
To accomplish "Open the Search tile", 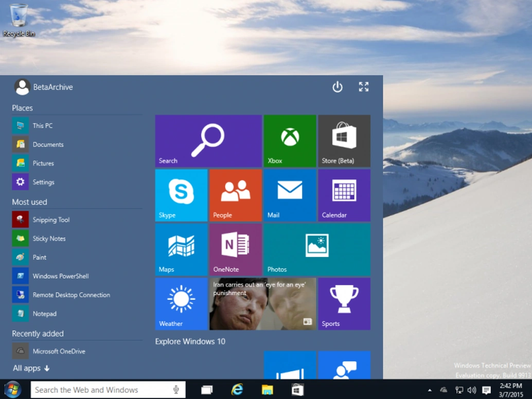I will (208, 141).
